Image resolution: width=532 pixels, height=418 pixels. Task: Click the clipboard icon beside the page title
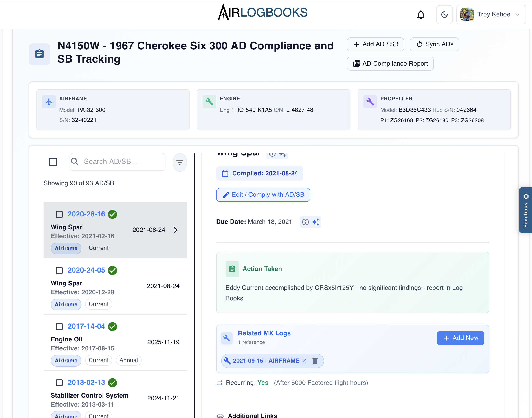(40, 54)
